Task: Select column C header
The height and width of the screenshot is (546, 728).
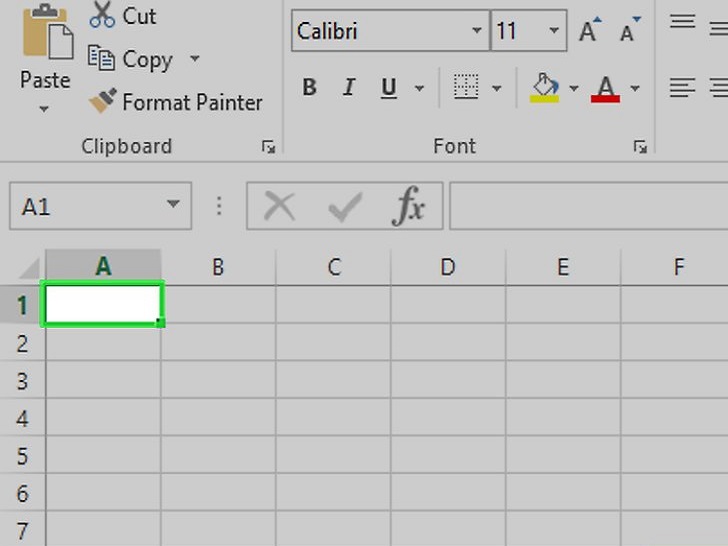Action: tap(334, 267)
